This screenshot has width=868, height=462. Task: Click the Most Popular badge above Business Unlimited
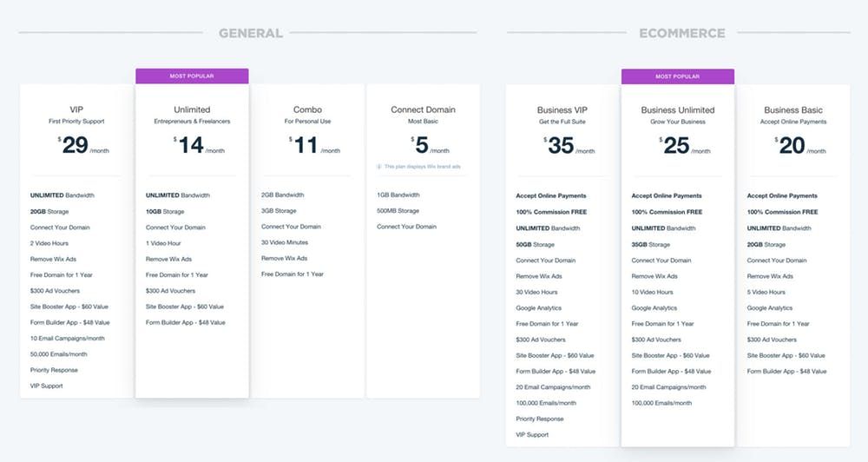point(678,76)
